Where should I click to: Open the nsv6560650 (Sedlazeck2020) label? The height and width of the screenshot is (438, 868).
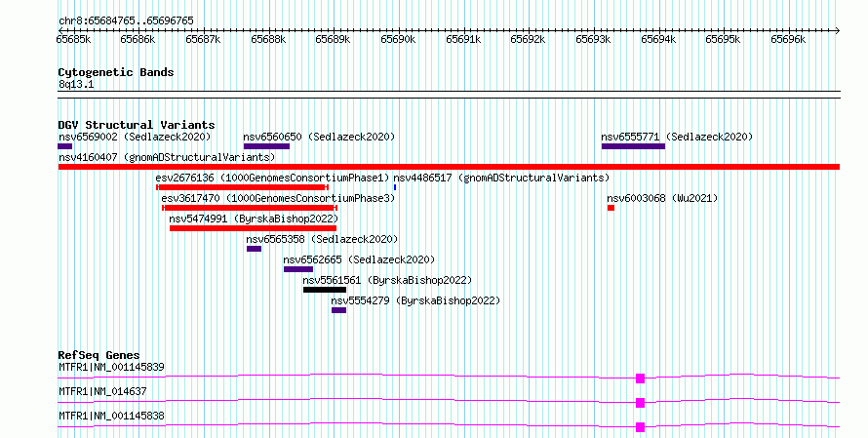[x=320, y=137]
